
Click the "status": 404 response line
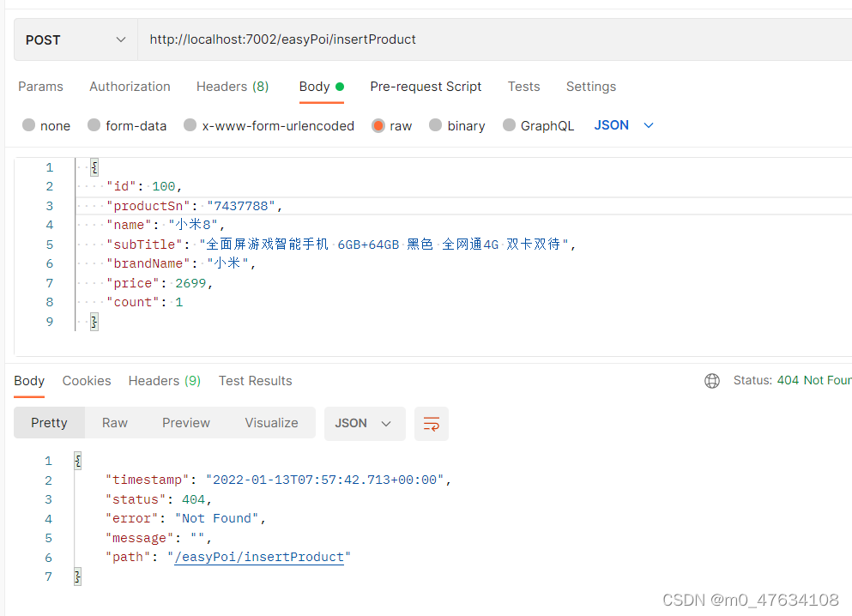158,499
